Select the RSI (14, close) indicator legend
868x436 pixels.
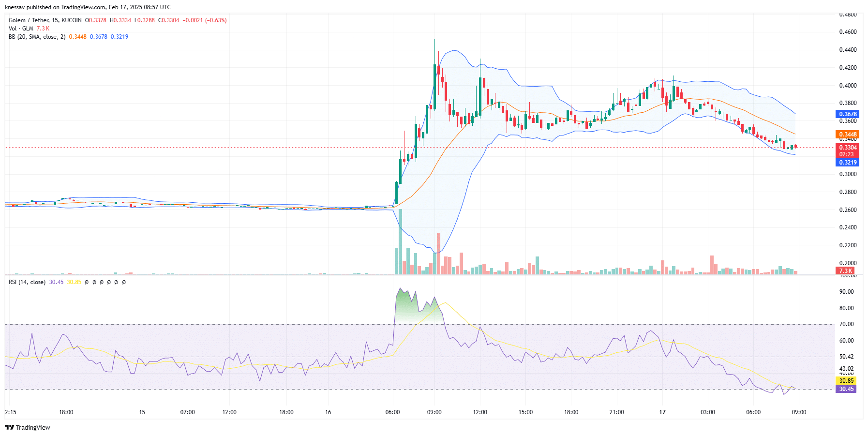[x=27, y=282]
